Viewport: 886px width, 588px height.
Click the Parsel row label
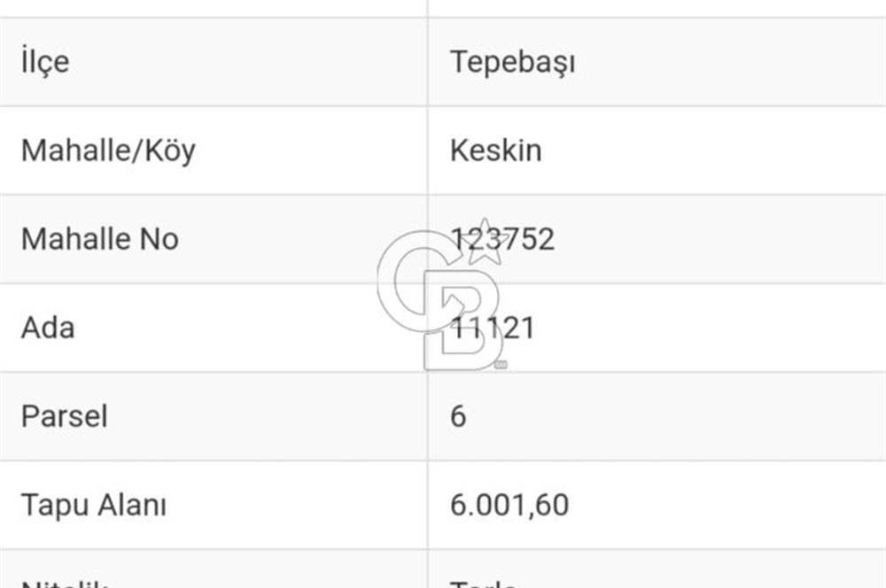point(64,416)
